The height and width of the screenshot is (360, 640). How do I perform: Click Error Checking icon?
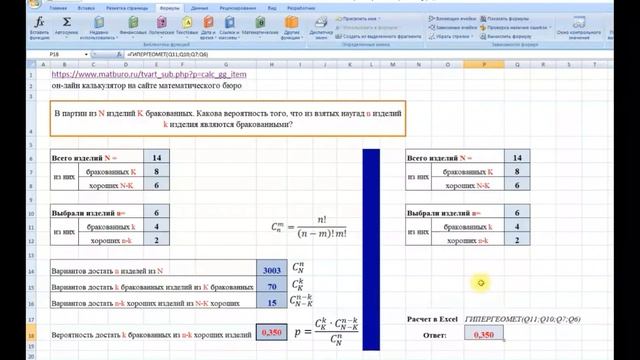coord(483,27)
